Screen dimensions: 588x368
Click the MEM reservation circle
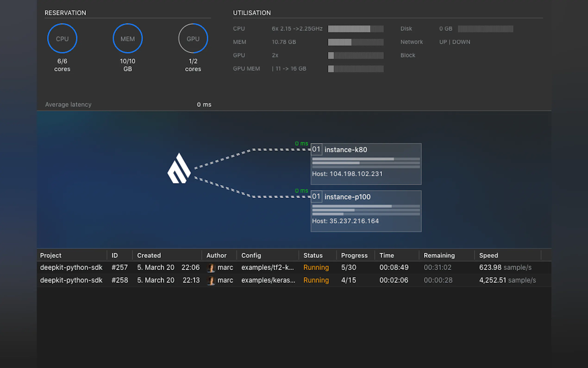coord(128,38)
